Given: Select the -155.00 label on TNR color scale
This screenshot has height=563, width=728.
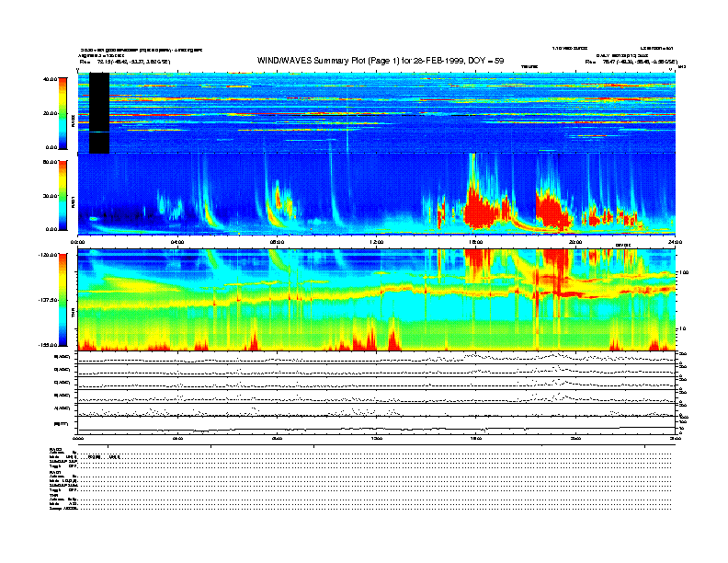Looking at the screenshot, I should click(48, 345).
